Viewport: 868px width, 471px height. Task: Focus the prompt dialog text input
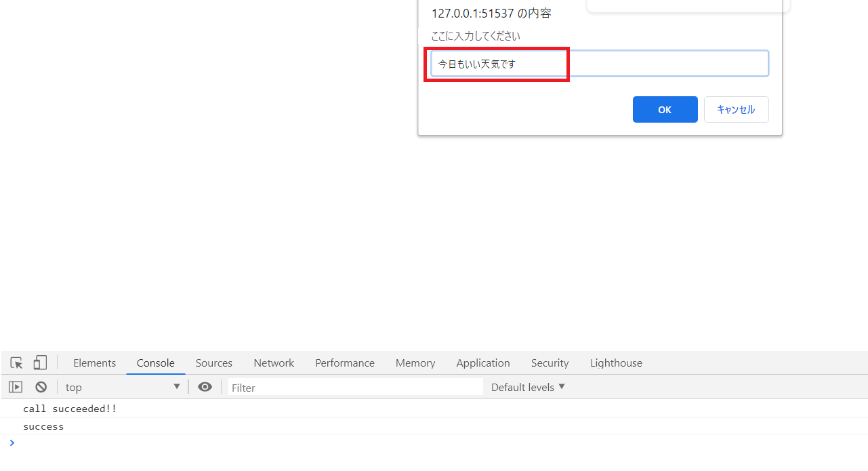(599, 64)
